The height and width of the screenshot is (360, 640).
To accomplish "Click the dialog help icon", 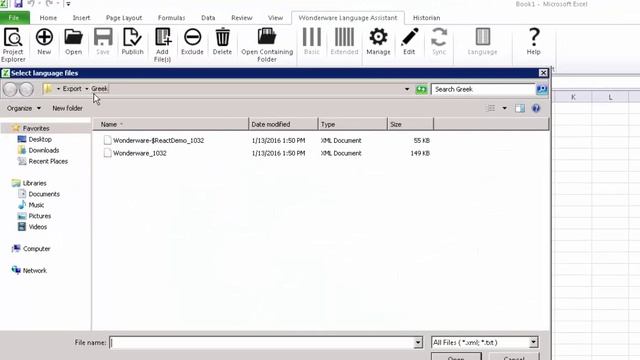I will pyautogui.click(x=536, y=108).
